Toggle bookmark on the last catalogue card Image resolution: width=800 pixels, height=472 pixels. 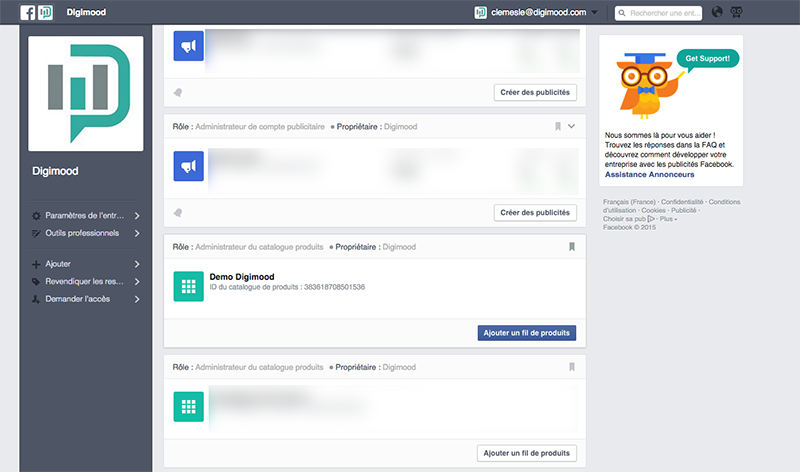click(572, 367)
